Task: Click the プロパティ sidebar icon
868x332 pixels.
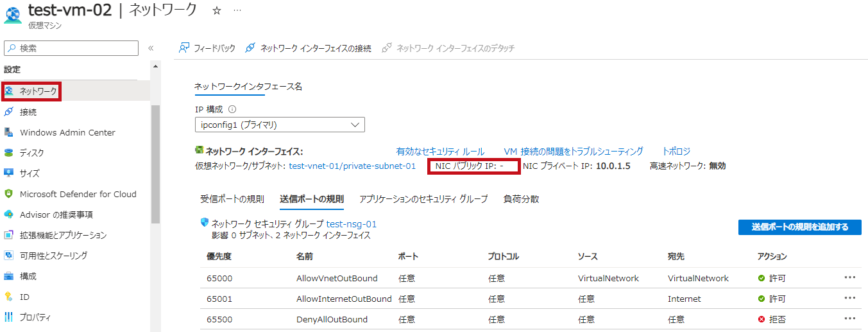Action: point(9,317)
